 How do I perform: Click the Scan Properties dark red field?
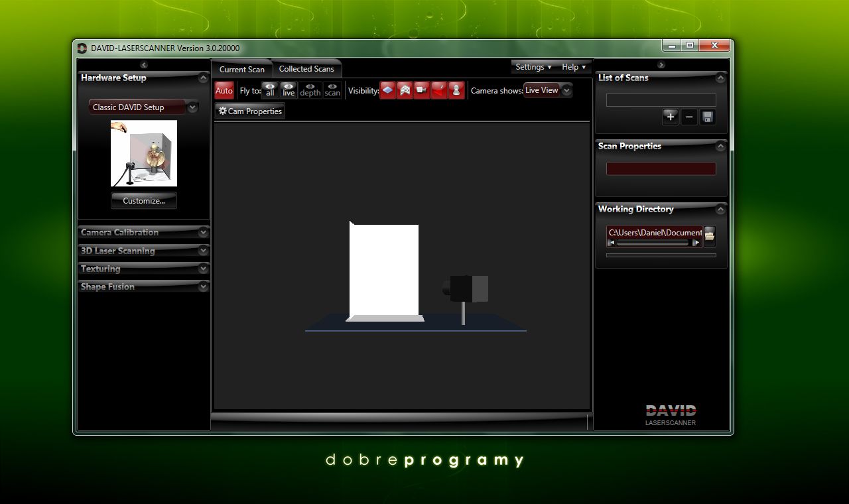[661, 168]
